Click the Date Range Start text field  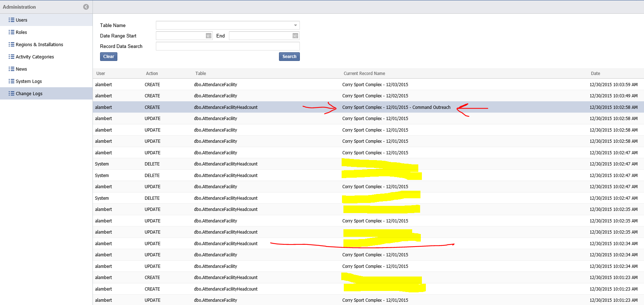pyautogui.click(x=180, y=36)
